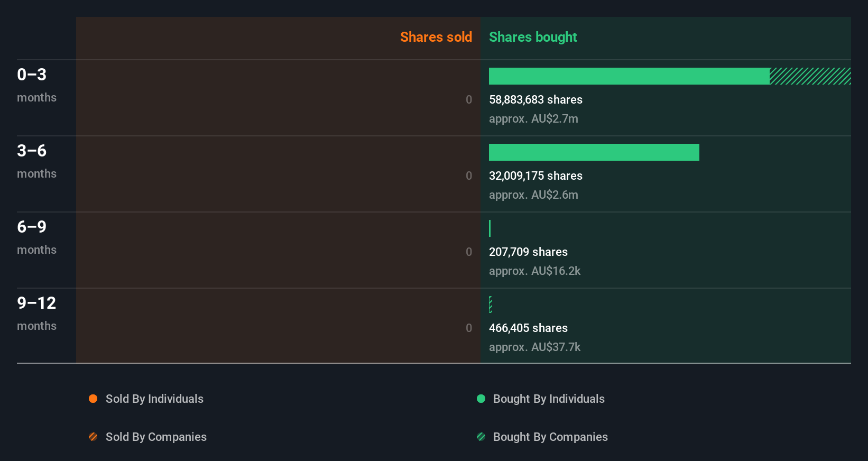Click the approx. AU$2.6m value

tap(533, 195)
